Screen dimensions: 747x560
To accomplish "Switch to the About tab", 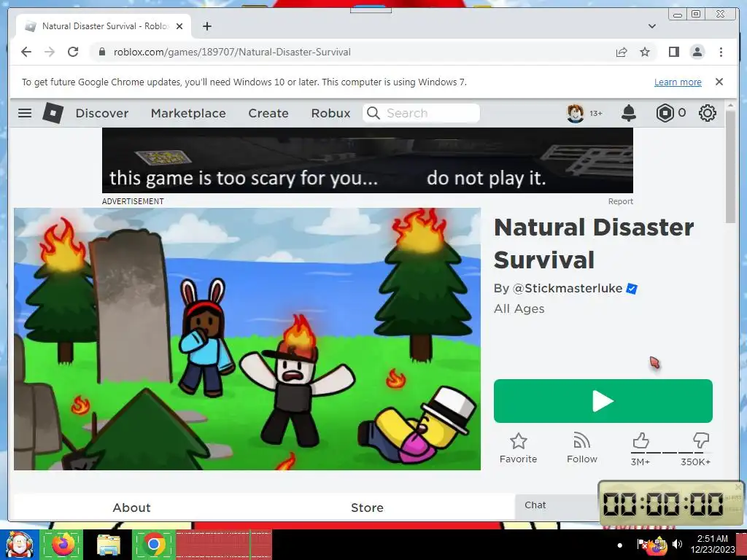I will pos(131,507).
